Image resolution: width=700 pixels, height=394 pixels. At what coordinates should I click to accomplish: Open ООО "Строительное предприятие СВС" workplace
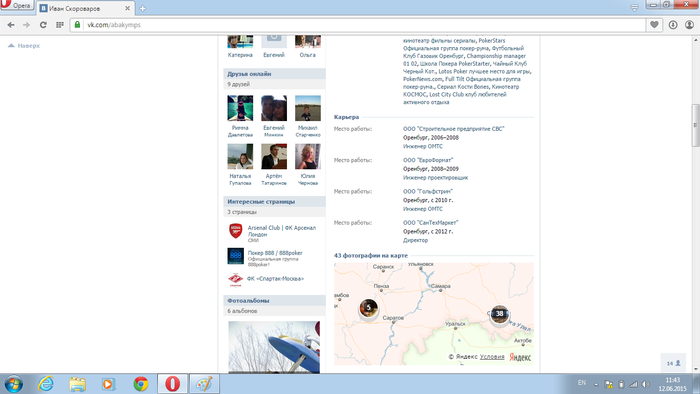coord(454,129)
